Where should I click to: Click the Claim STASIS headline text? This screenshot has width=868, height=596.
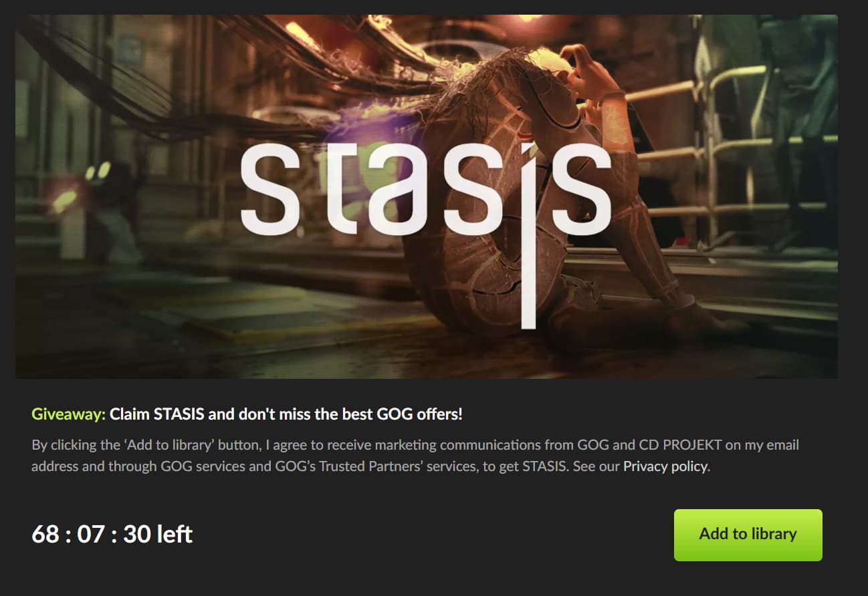coord(286,414)
